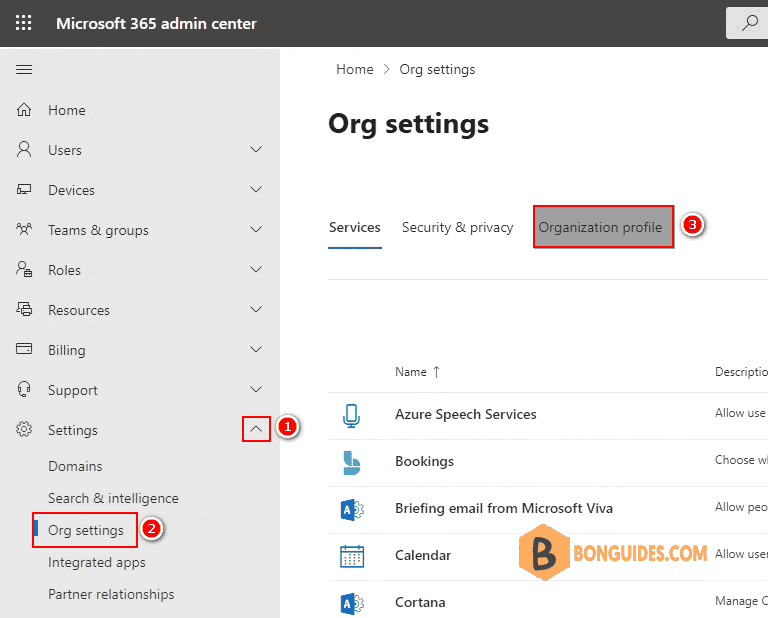768x618 pixels.
Task: Sort by Name column arrow
Action: point(436,372)
